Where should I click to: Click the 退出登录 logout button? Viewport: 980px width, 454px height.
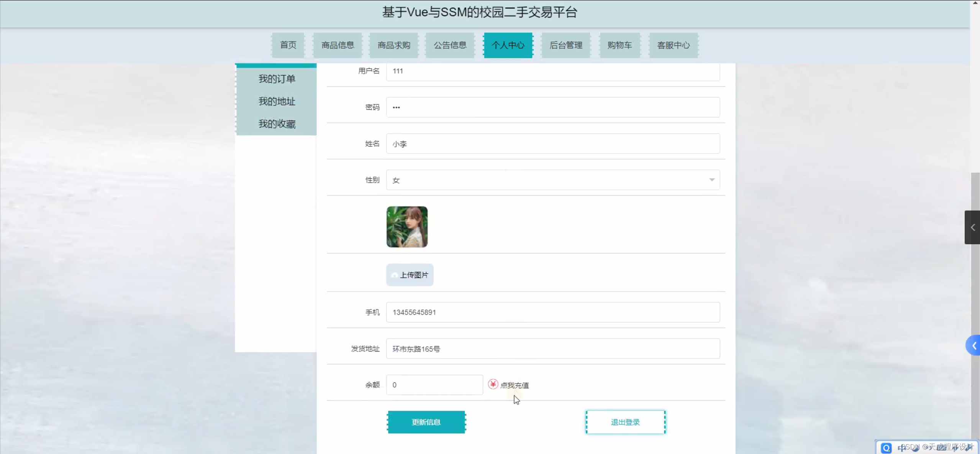pyautogui.click(x=625, y=422)
